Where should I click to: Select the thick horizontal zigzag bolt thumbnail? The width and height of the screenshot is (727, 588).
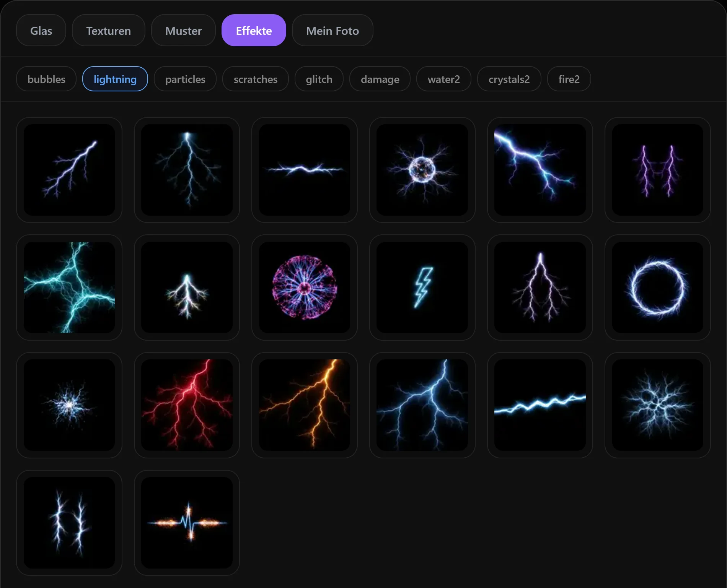tap(540, 405)
